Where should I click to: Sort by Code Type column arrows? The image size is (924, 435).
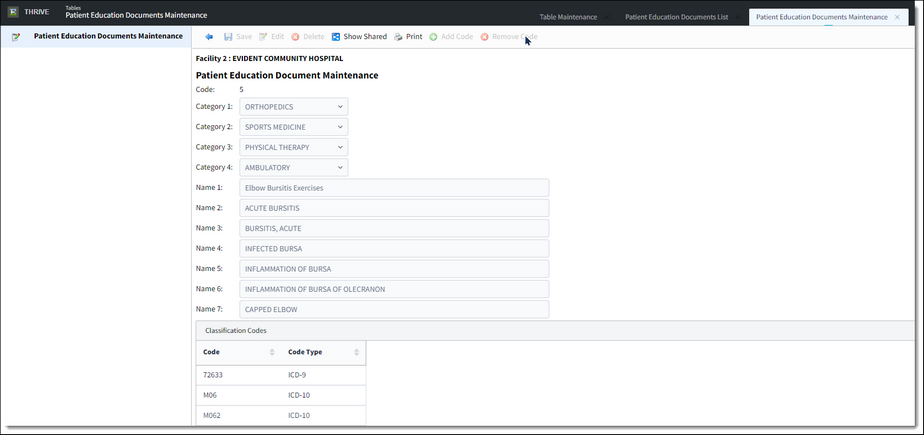click(357, 352)
